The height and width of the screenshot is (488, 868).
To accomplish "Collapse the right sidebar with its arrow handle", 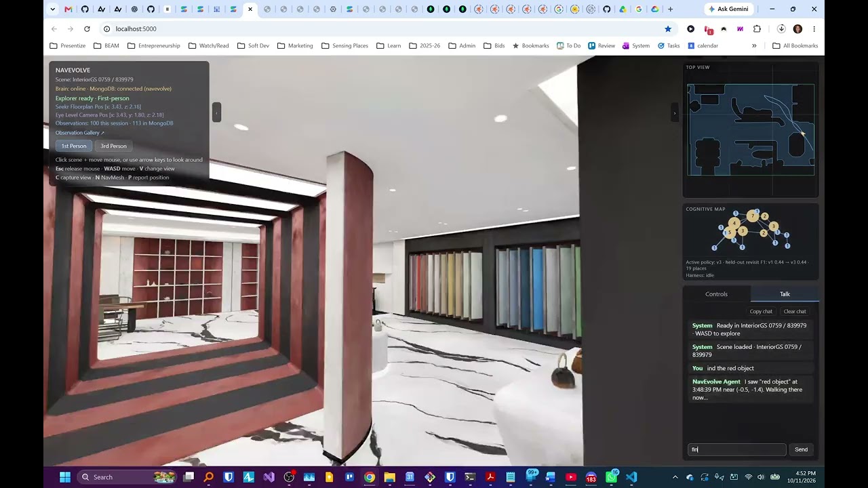I will 674,113.
